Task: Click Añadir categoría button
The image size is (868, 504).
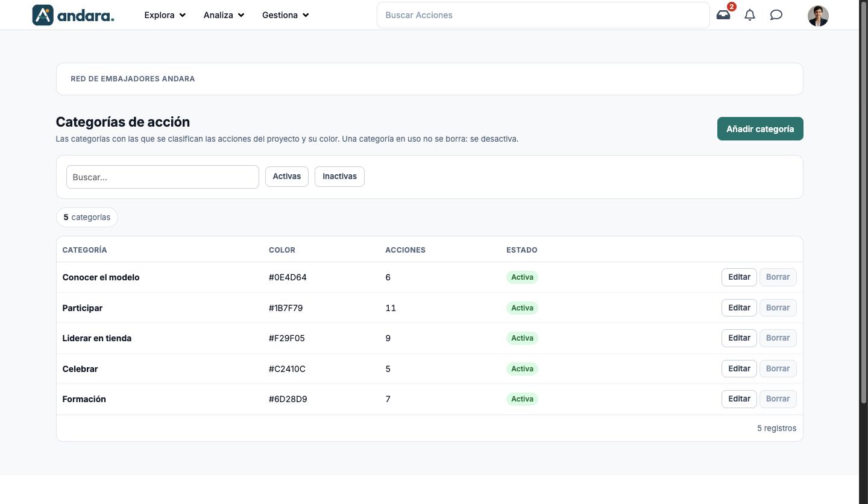Action: pos(760,128)
